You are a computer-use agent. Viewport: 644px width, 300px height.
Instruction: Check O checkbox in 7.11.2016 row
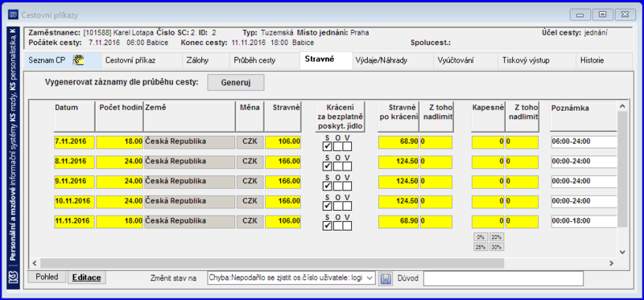[337, 146]
